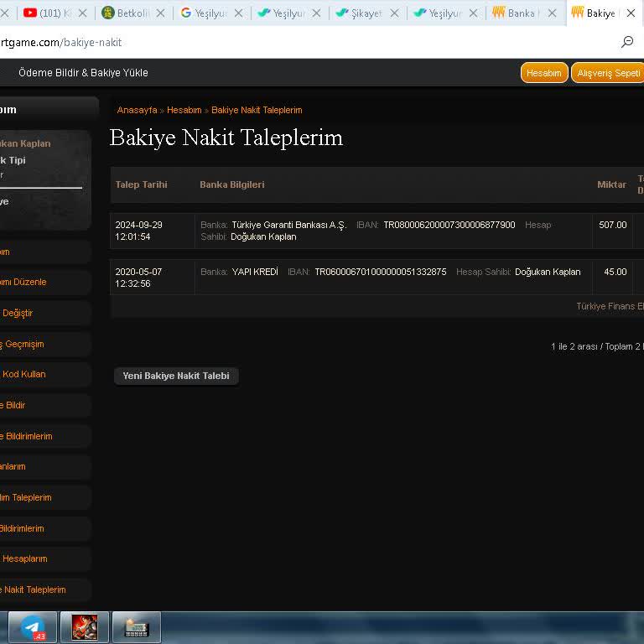644x644 pixels.
Task: Switch to the Betkolik tab
Action: tap(133, 13)
